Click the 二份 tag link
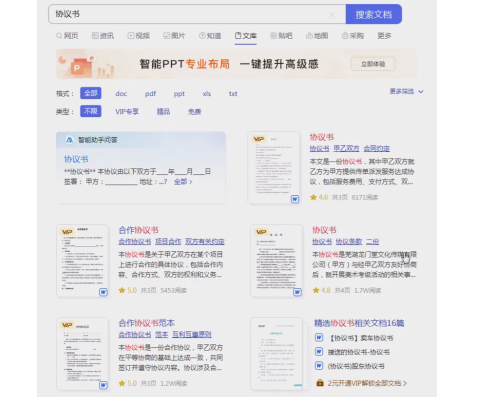 (373, 241)
